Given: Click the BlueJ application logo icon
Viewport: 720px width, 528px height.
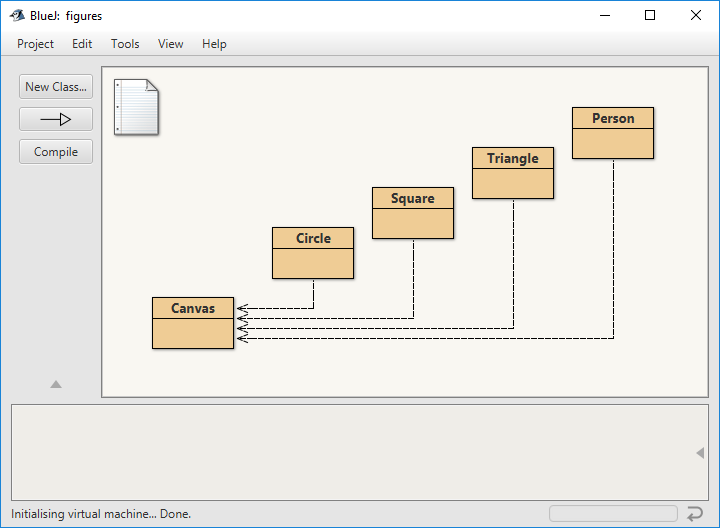Looking at the screenshot, I should click(17, 15).
